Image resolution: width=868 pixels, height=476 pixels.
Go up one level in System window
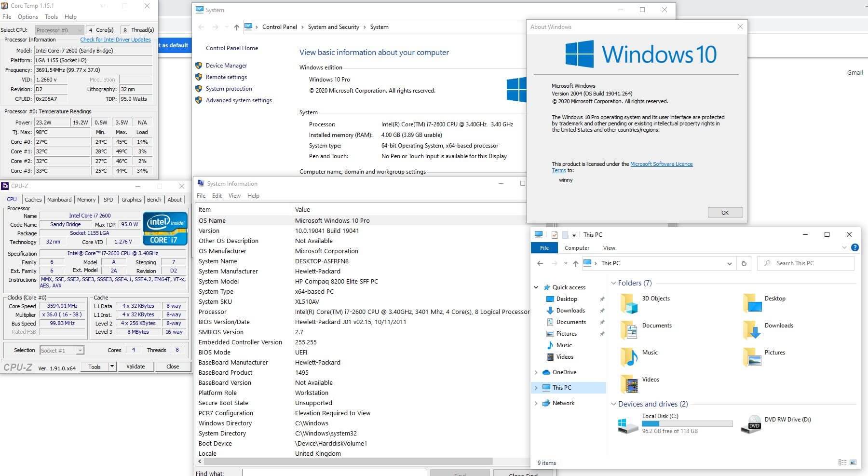[x=236, y=27]
